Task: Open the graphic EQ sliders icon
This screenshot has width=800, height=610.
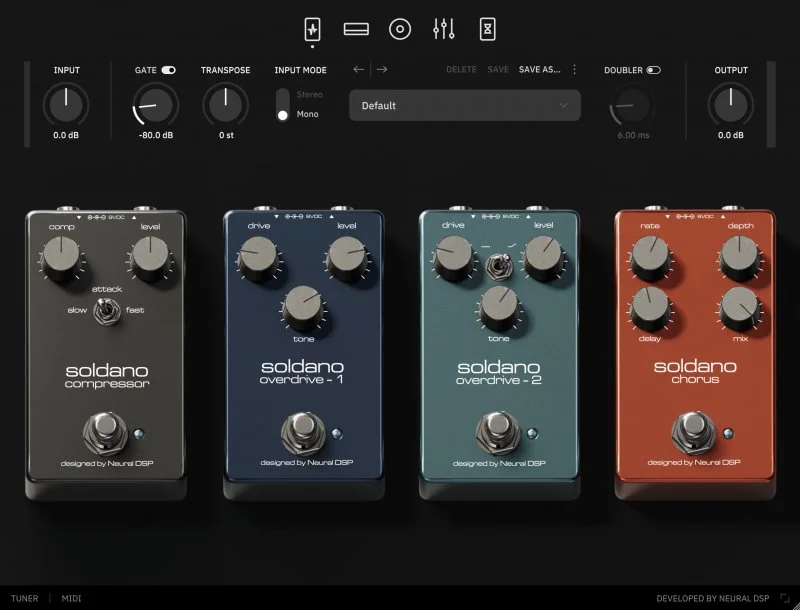Action: [x=444, y=29]
